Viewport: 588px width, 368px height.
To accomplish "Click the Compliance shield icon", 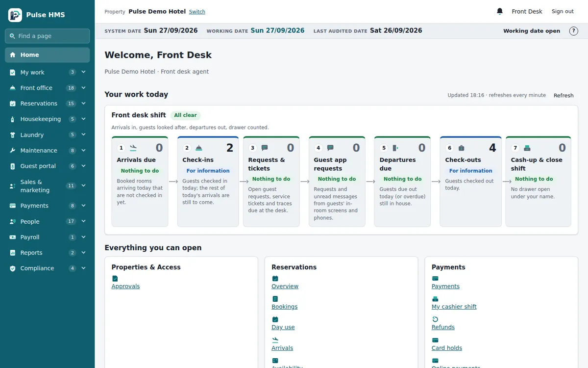I will pos(13,269).
